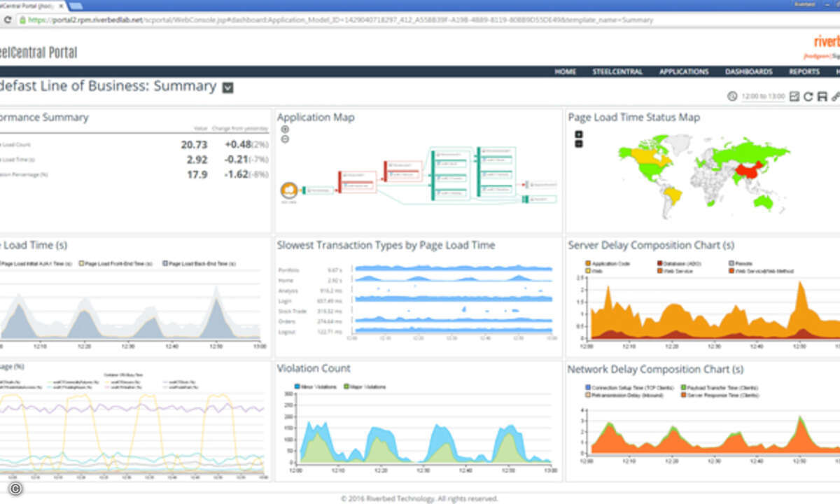Screen dimensions: 840x504
Task: Toggle Page Load Front-End Time legend entry
Action: click(115, 263)
